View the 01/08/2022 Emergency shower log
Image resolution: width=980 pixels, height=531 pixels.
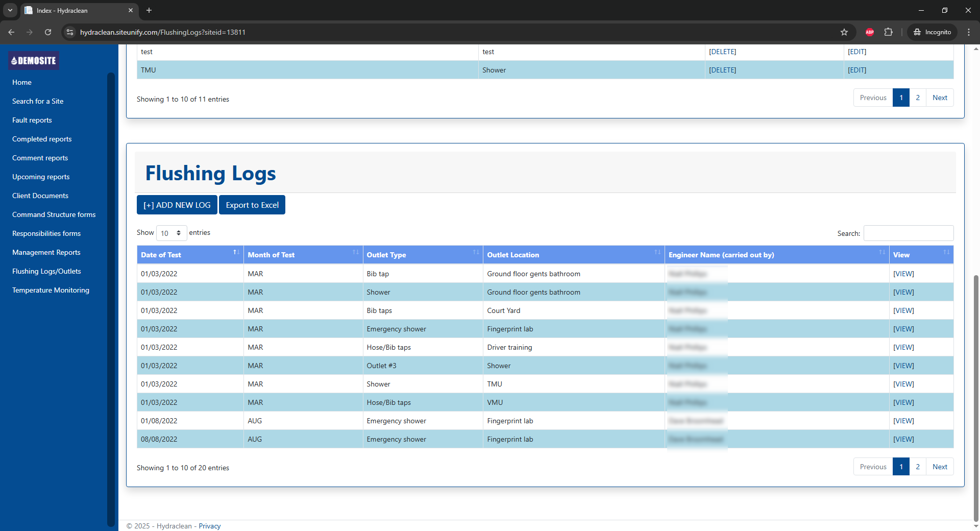coord(903,421)
